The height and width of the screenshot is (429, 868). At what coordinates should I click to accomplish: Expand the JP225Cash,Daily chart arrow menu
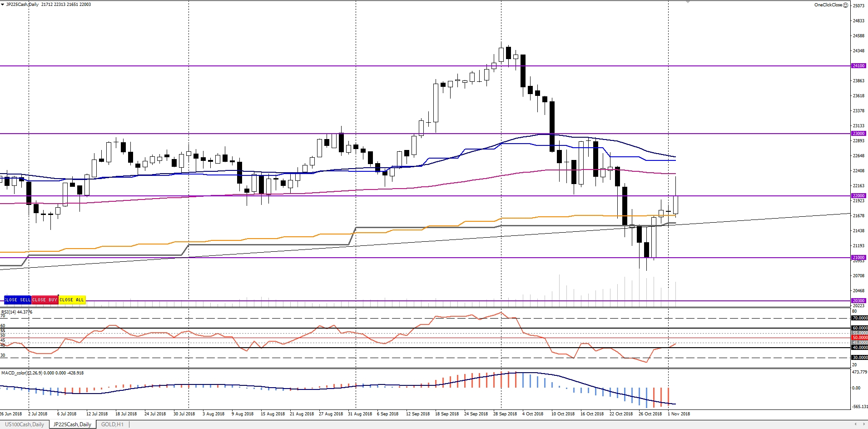[x=3, y=5]
